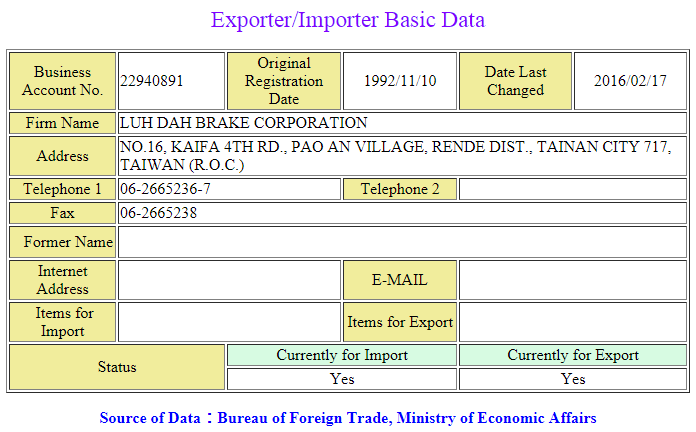Select the 'Date Last Changed' label
The height and width of the screenshot is (432, 696).
pos(515,81)
